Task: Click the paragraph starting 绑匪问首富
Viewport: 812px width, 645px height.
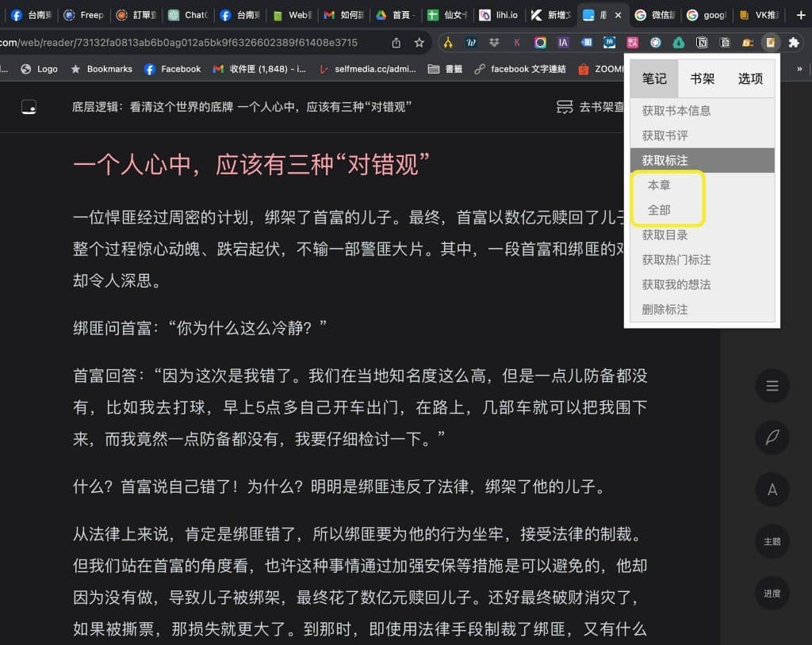Action: [x=200, y=328]
